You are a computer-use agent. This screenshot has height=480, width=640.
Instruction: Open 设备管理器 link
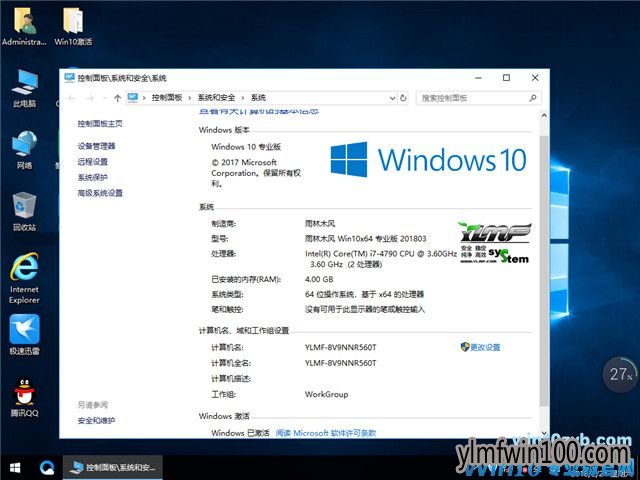tap(96, 146)
